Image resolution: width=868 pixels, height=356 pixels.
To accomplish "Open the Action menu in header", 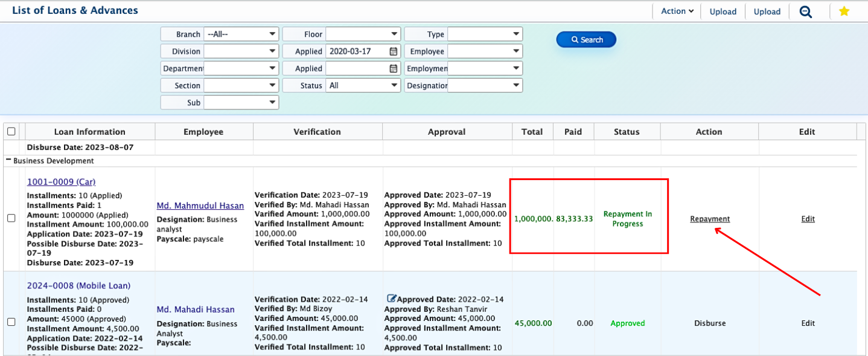I will [x=677, y=11].
